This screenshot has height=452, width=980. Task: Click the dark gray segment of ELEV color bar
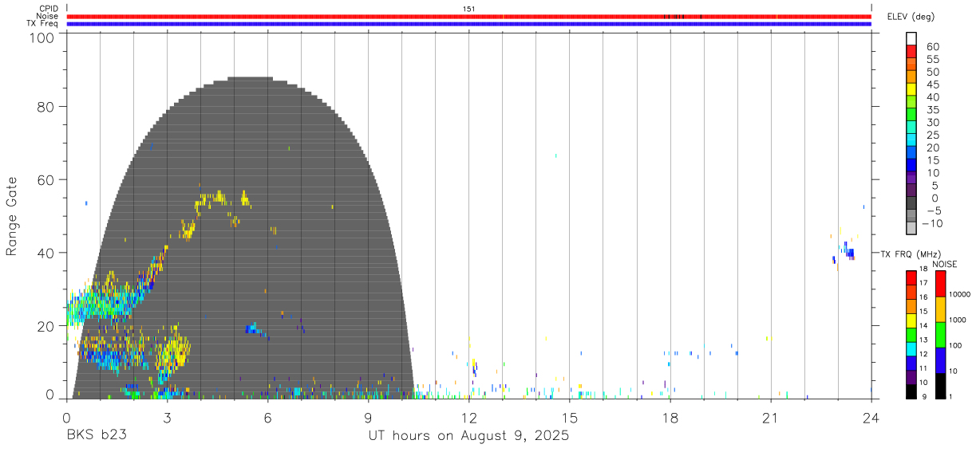point(911,202)
